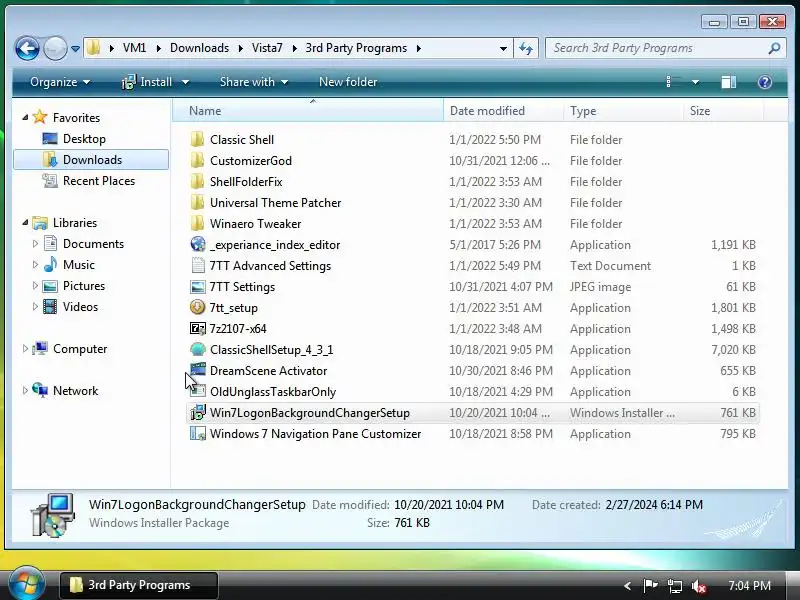The image size is (800, 600).
Task: Click the greyed Forward arrow button
Action: coord(55,48)
